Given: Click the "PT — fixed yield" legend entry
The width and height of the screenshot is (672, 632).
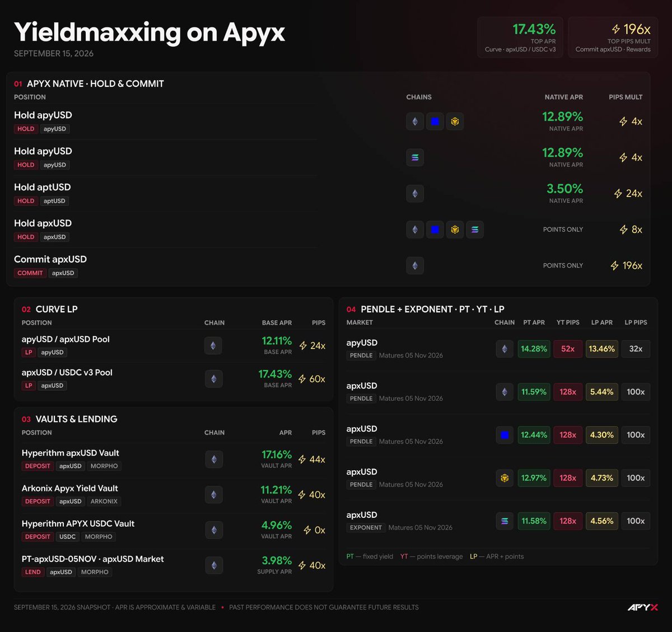Looking at the screenshot, I should coord(370,556).
